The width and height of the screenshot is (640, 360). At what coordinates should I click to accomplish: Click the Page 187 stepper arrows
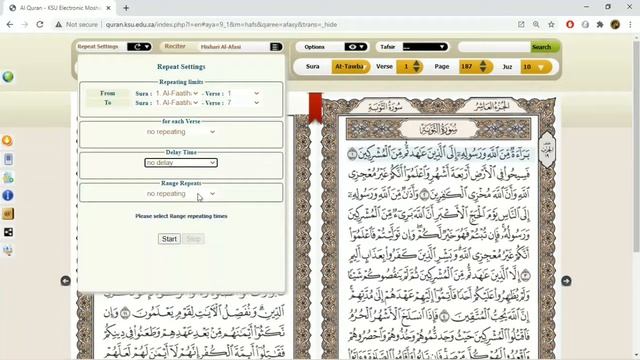(x=483, y=67)
